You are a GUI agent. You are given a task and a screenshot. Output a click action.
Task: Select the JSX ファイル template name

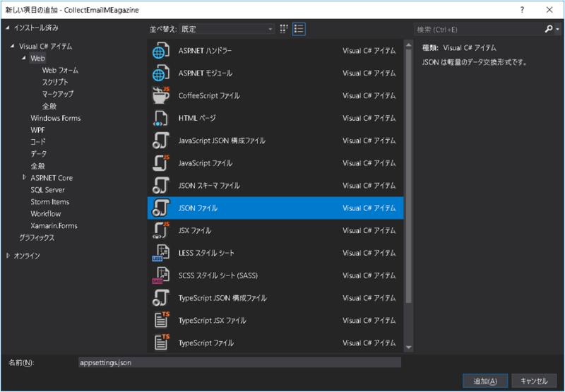tap(195, 230)
